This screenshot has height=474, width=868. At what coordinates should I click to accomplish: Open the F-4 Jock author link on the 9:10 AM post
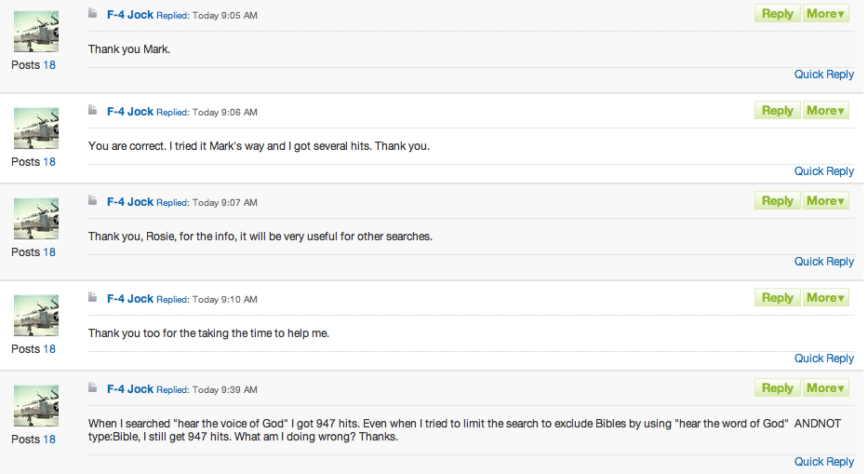pos(129,299)
